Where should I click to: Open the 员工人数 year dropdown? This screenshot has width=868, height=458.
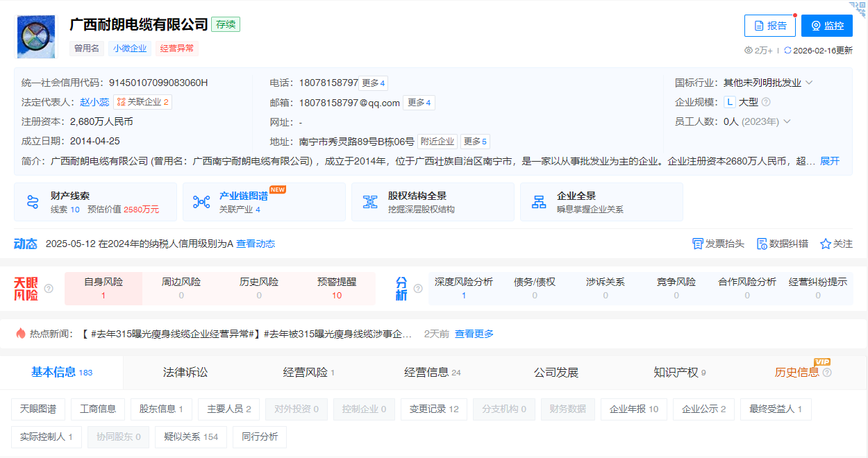click(x=786, y=121)
